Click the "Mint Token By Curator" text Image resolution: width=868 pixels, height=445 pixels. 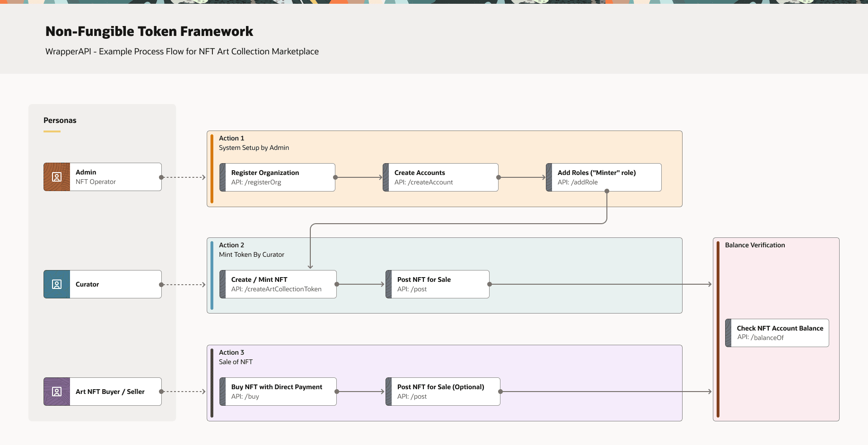point(252,254)
